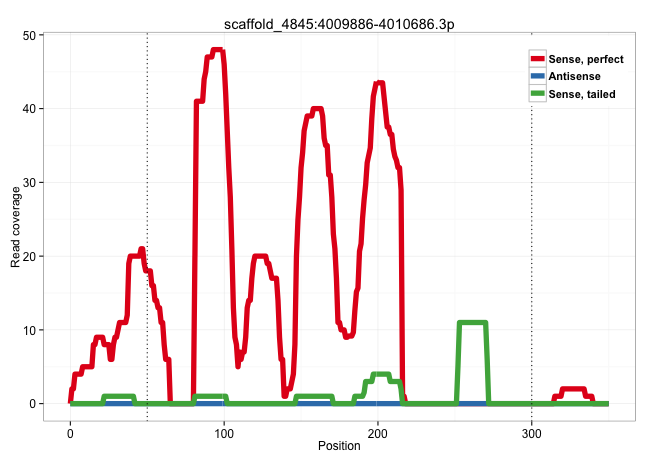Click the top of the tallest red peak
The image size is (650, 460).
[216, 50]
